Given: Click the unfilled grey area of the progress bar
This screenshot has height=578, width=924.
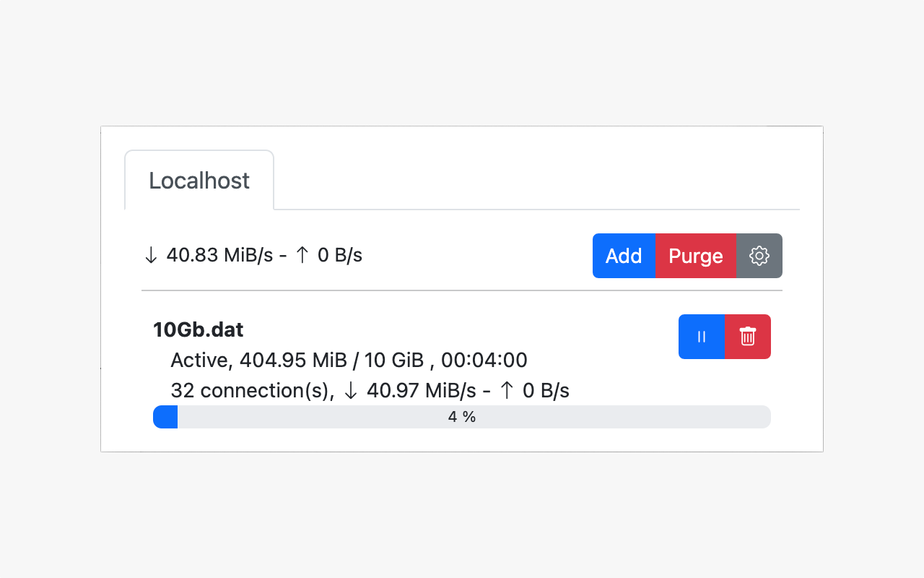Looking at the screenshot, I should [614, 417].
